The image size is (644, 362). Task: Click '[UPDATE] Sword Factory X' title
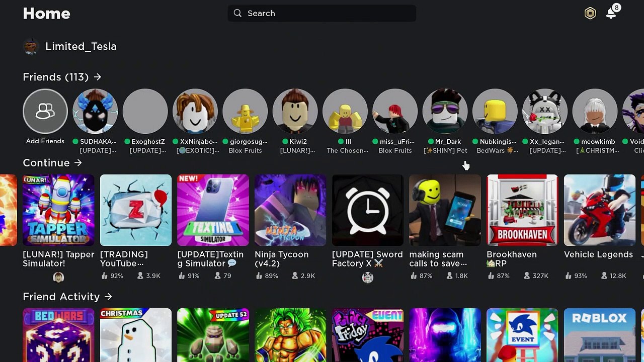coord(367,259)
